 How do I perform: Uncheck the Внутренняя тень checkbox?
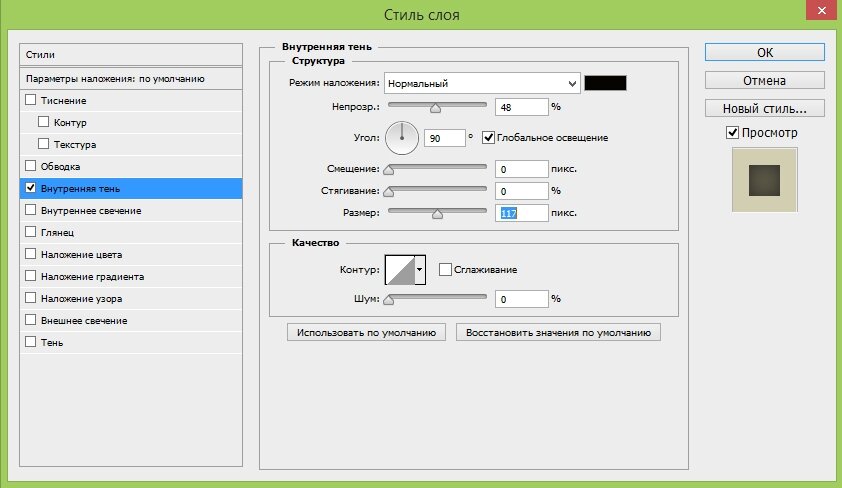pyautogui.click(x=31, y=188)
